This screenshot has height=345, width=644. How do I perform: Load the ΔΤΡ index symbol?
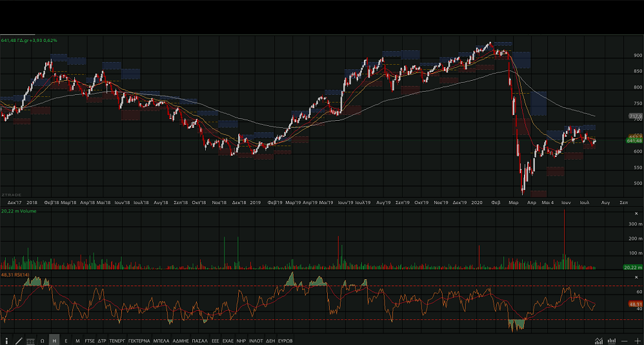[x=102, y=340]
